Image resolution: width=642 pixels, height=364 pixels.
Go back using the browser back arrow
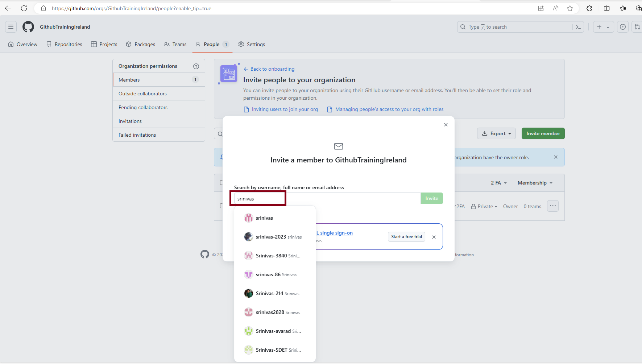[x=8, y=8]
